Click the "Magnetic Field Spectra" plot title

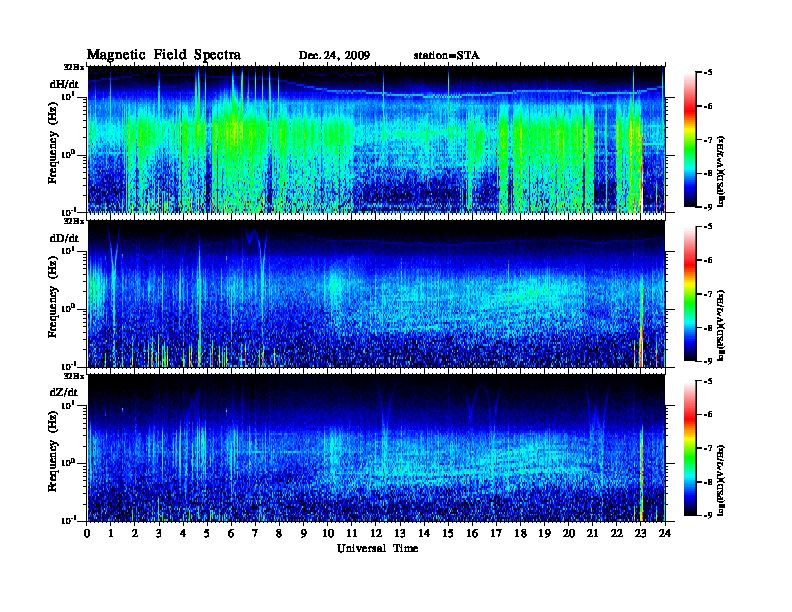[x=164, y=55]
